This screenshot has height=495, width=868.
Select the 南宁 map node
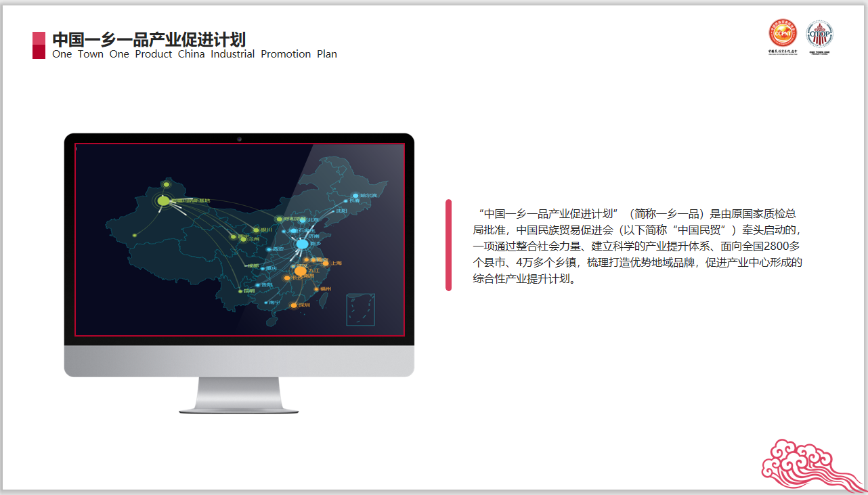pos(266,303)
